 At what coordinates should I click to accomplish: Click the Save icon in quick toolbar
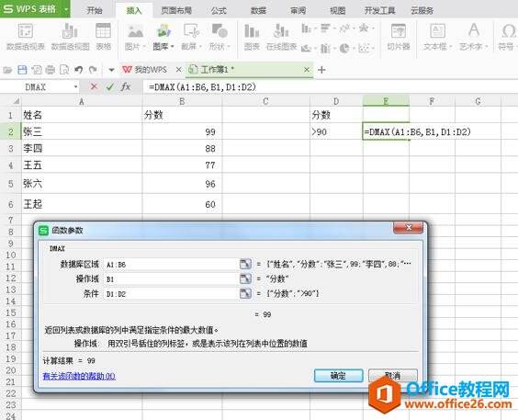tap(22, 70)
